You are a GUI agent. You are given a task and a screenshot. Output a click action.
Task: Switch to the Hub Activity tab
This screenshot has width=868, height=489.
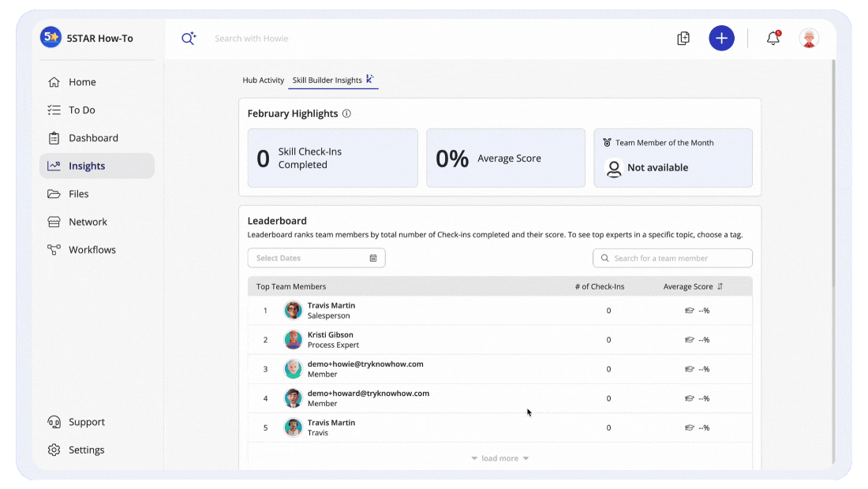(x=263, y=80)
